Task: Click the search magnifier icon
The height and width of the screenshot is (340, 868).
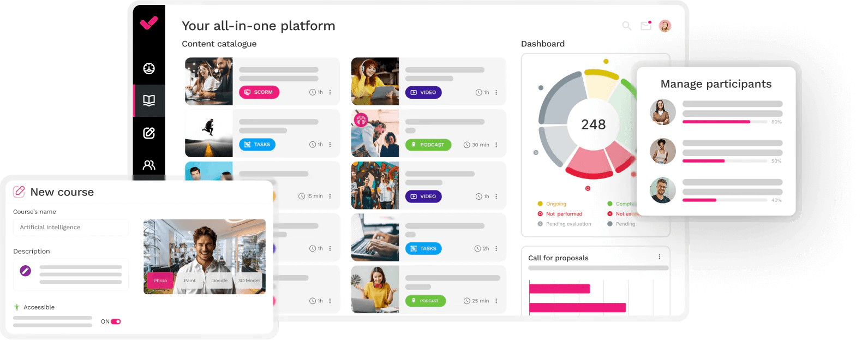Action: [x=627, y=26]
